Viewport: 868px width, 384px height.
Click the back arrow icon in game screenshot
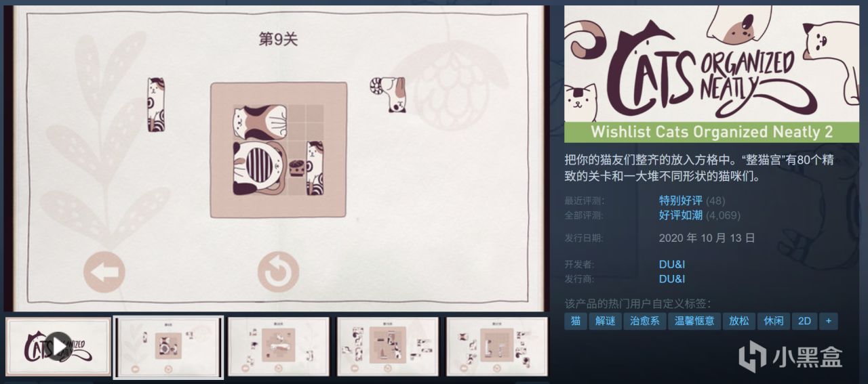tap(104, 272)
